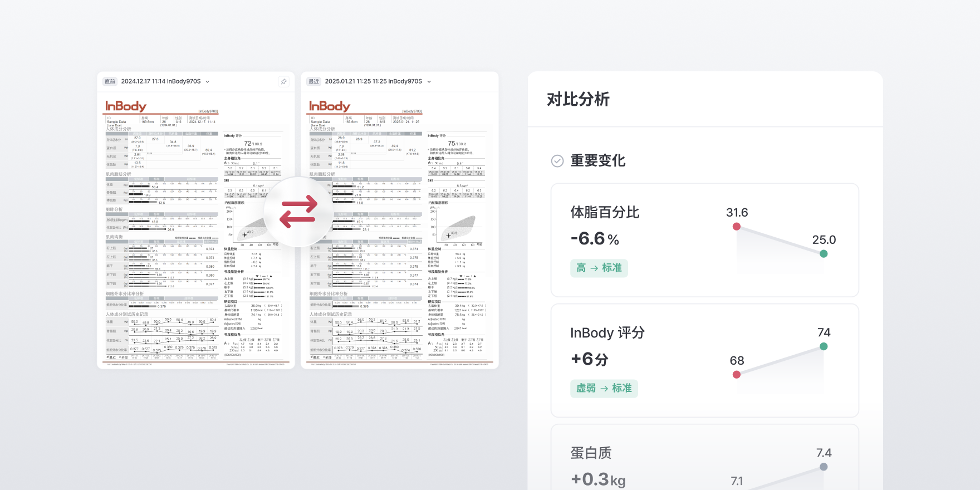Viewport: 980px width, 490px height.
Task: Click the 高 → 标准 status badge
Action: pyautogui.click(x=599, y=268)
